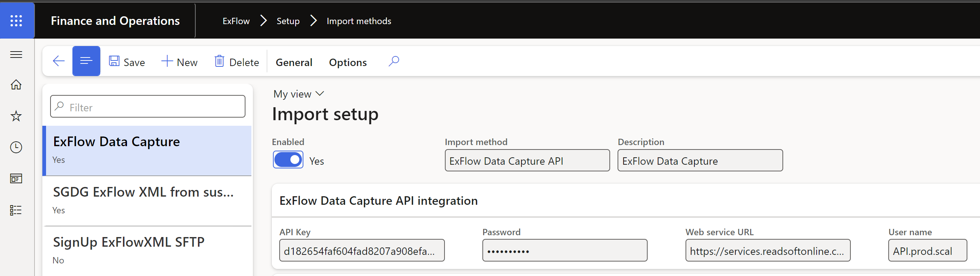Image resolution: width=980 pixels, height=276 pixels.
Task: Click the Import setup heading
Action: tap(325, 114)
